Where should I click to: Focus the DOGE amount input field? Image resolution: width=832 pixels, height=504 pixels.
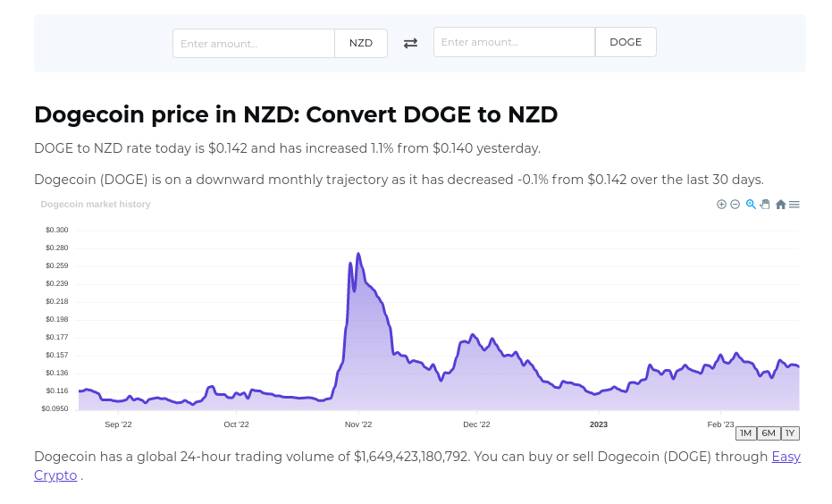[514, 42]
